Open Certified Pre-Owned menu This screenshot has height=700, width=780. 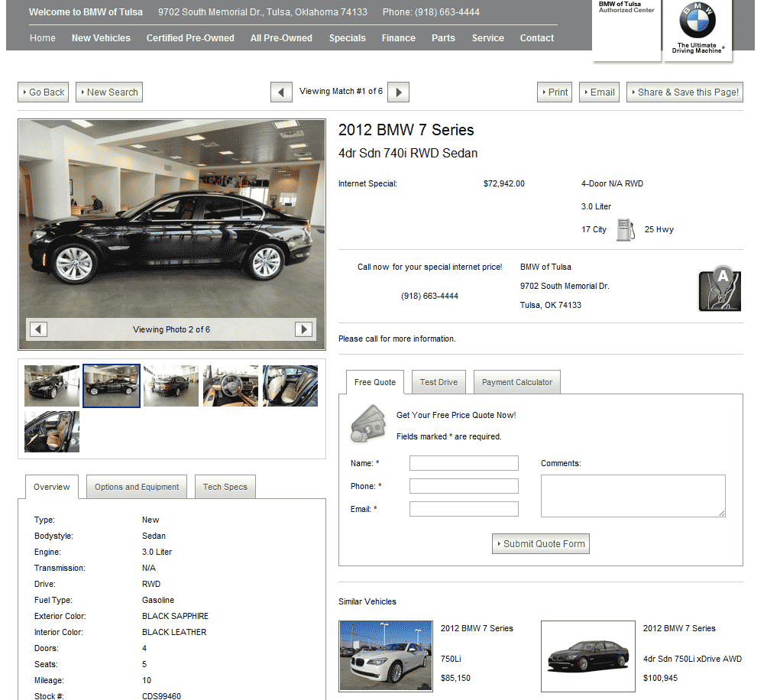(190, 37)
